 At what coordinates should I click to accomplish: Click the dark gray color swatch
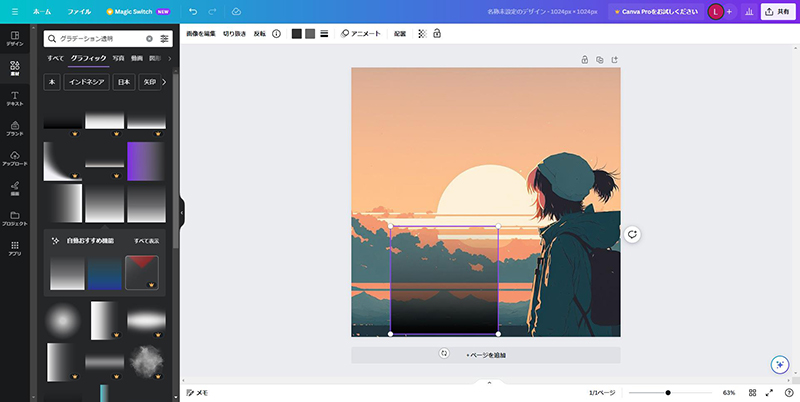[296, 34]
